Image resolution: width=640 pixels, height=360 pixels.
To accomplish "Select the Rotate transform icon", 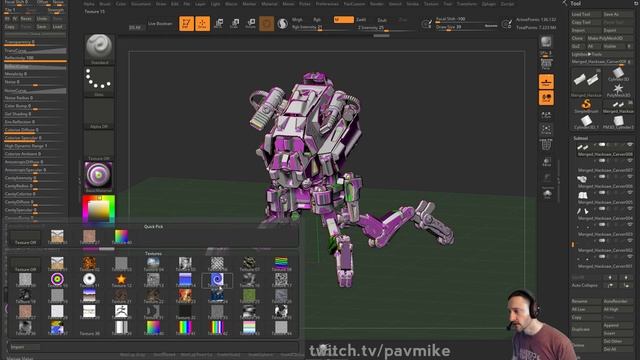I will click(x=251, y=23).
